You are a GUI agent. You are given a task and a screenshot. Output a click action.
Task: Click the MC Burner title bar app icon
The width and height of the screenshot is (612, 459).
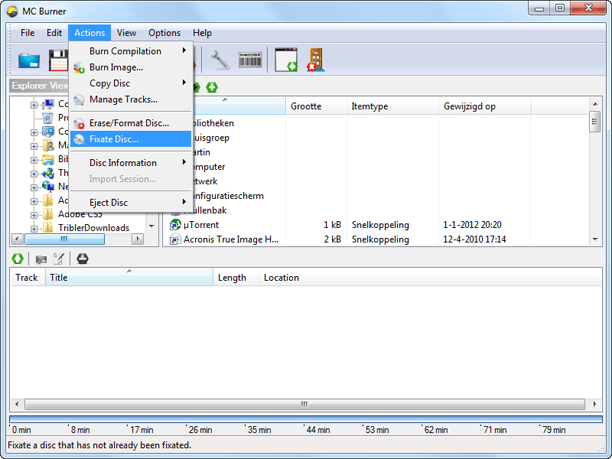coord(12,11)
